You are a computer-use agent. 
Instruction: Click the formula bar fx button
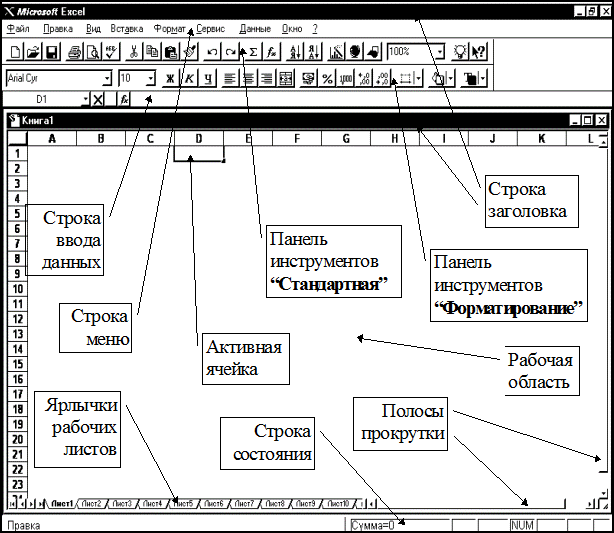pyautogui.click(x=124, y=99)
